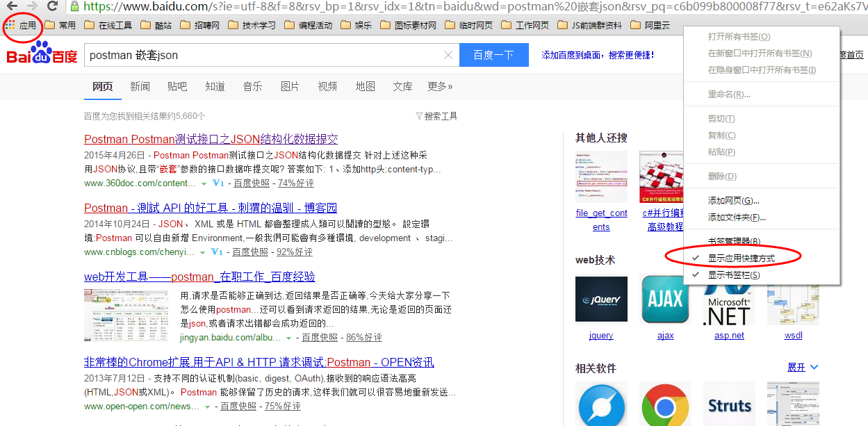Switch to the 图片 search tab
This screenshot has height=426, width=868.
[290, 86]
